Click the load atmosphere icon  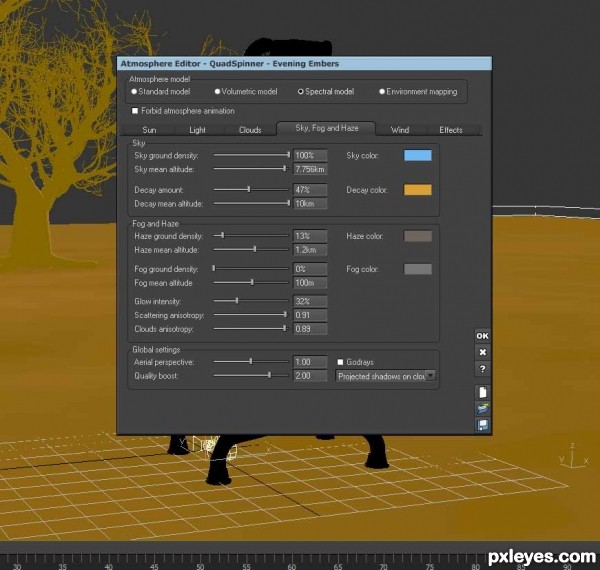[x=482, y=409]
